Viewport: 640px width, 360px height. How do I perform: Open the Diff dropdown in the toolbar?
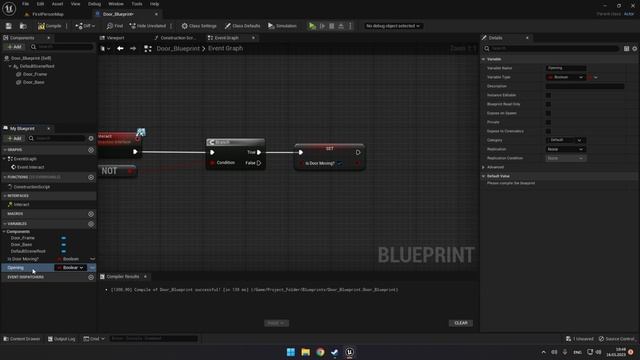85,26
